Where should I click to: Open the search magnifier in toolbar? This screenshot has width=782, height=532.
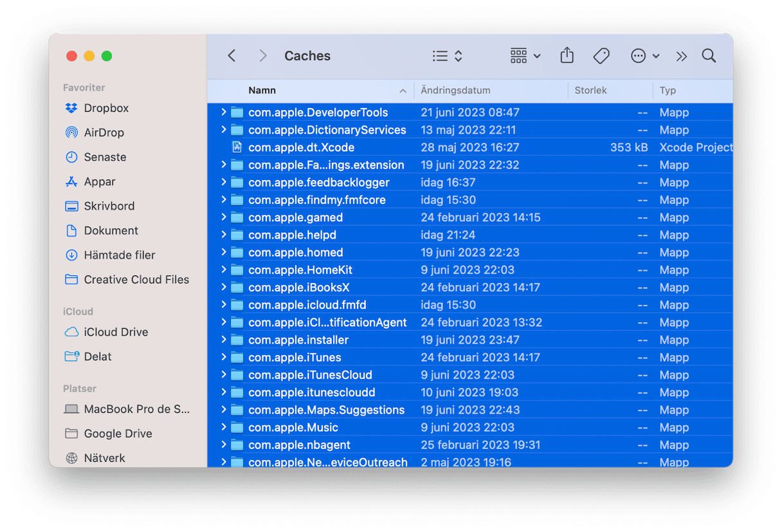(x=709, y=56)
